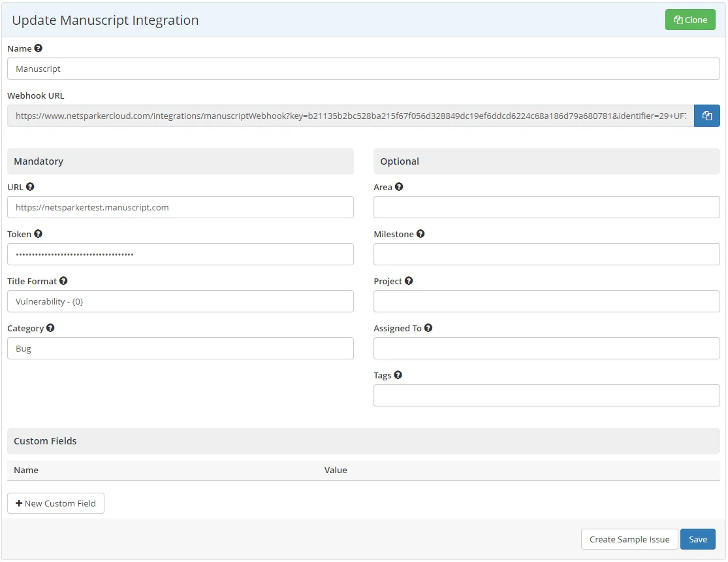Open help icon next to URL label
The height and width of the screenshot is (562, 728).
(30, 186)
